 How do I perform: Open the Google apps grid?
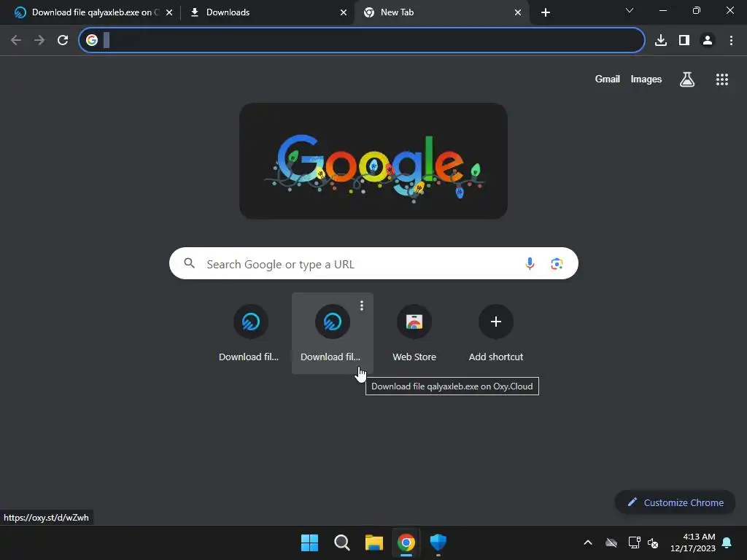tap(722, 79)
